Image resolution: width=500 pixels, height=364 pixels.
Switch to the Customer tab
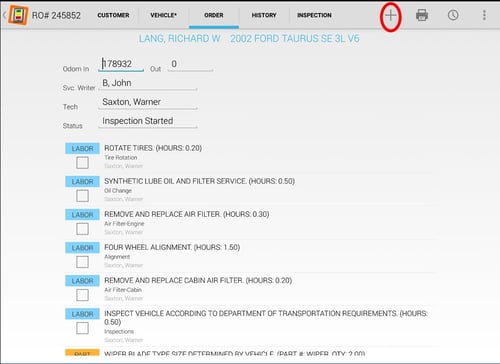113,15
